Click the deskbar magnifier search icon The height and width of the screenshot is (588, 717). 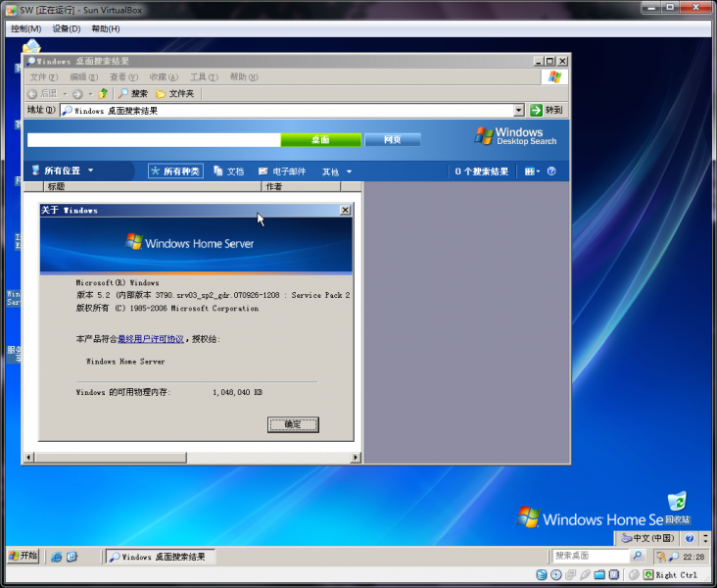(x=637, y=556)
